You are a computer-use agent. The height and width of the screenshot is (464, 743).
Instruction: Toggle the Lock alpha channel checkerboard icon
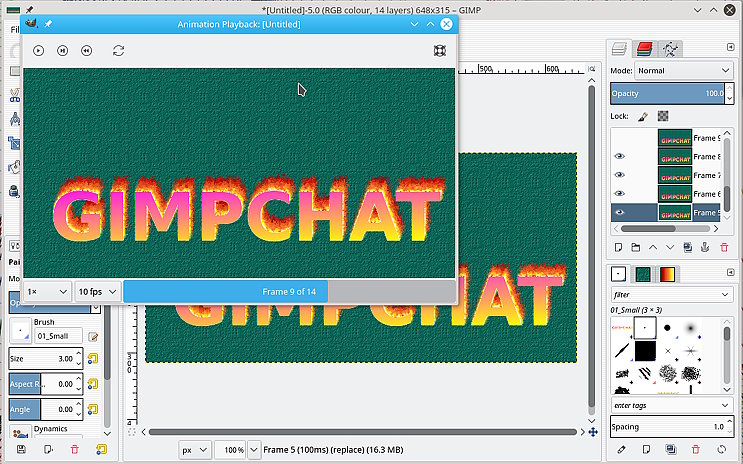tap(663, 116)
